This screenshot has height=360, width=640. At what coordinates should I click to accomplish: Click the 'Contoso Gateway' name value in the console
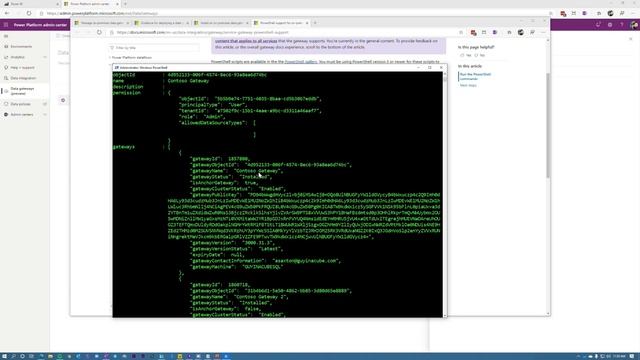pos(188,81)
